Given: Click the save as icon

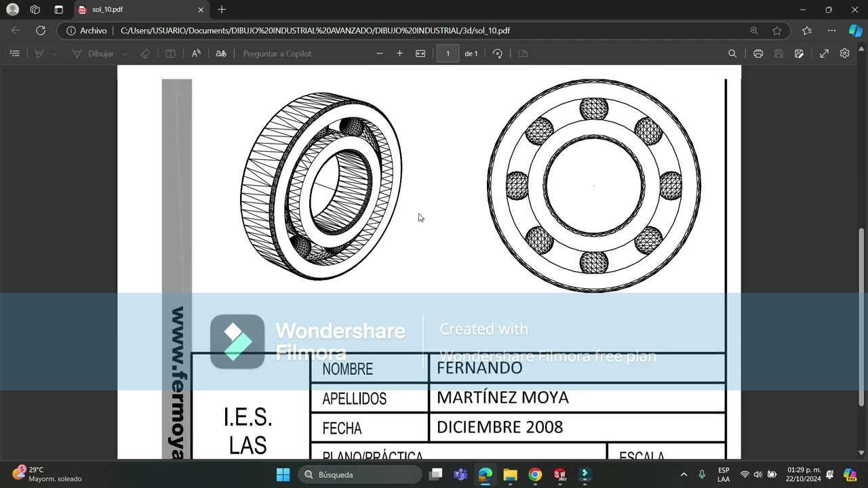Looking at the screenshot, I should coord(800,54).
